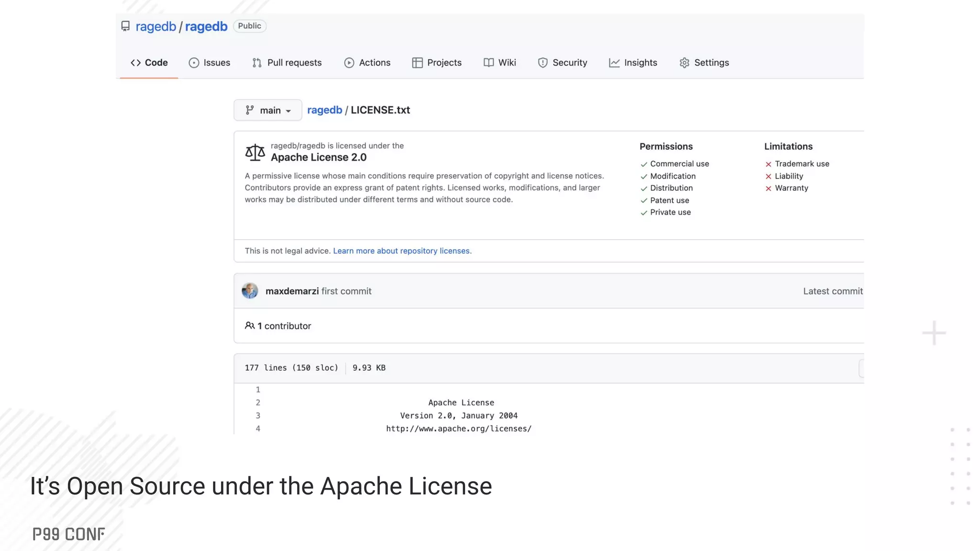Click the Code angle-brackets icon

pos(136,63)
